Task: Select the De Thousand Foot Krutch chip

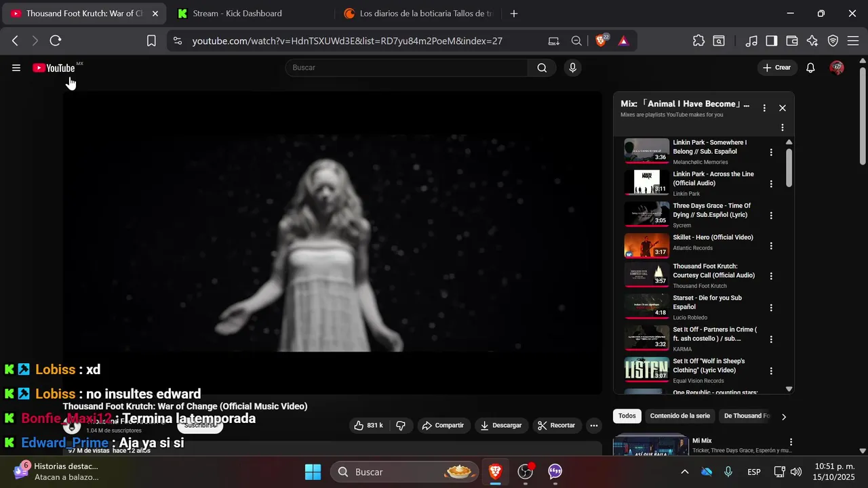Action: point(747,416)
